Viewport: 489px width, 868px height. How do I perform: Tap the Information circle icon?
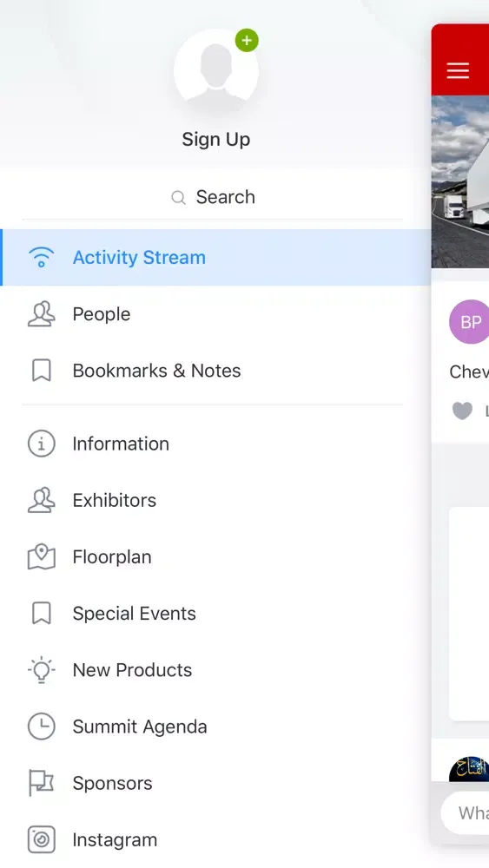(x=42, y=444)
